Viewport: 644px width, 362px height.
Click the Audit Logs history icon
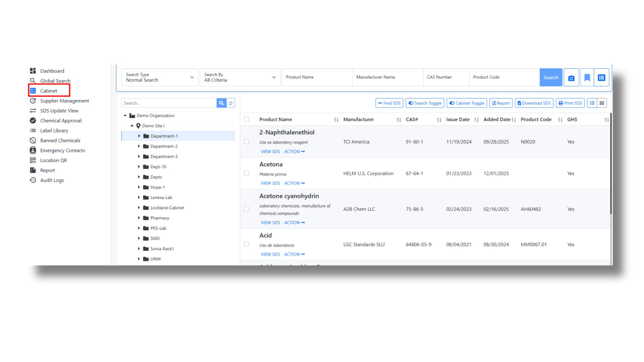[33, 180]
